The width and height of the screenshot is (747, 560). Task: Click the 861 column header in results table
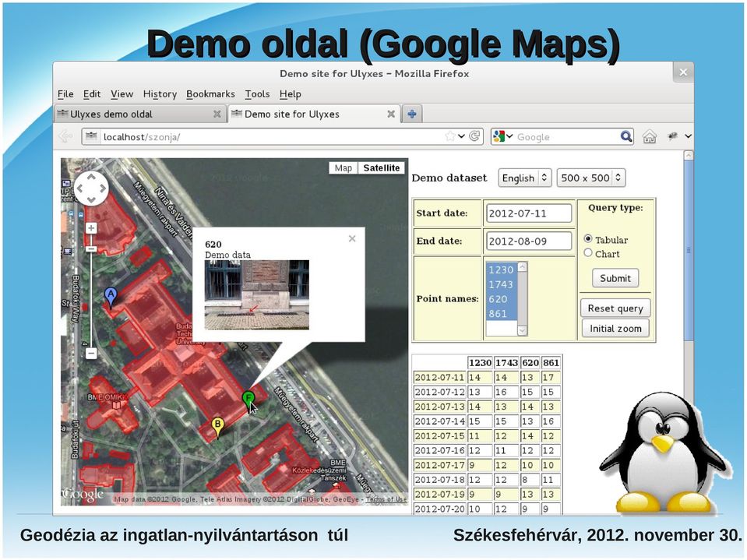(551, 363)
